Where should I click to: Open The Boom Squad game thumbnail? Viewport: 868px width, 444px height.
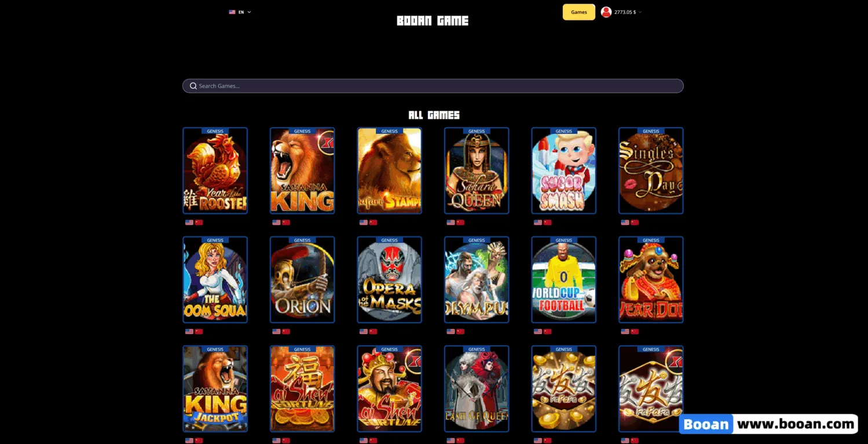point(215,279)
